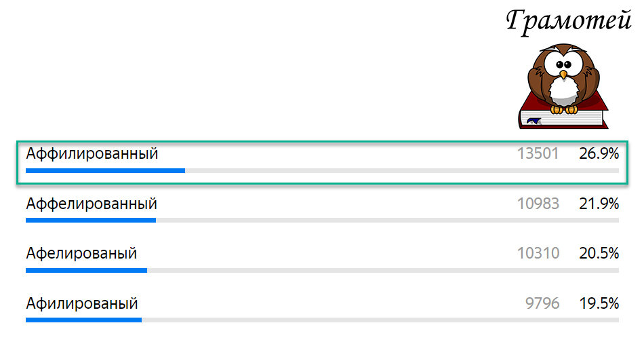Click the Грамотей title text
The height and width of the screenshot is (340, 644).
(568, 22)
